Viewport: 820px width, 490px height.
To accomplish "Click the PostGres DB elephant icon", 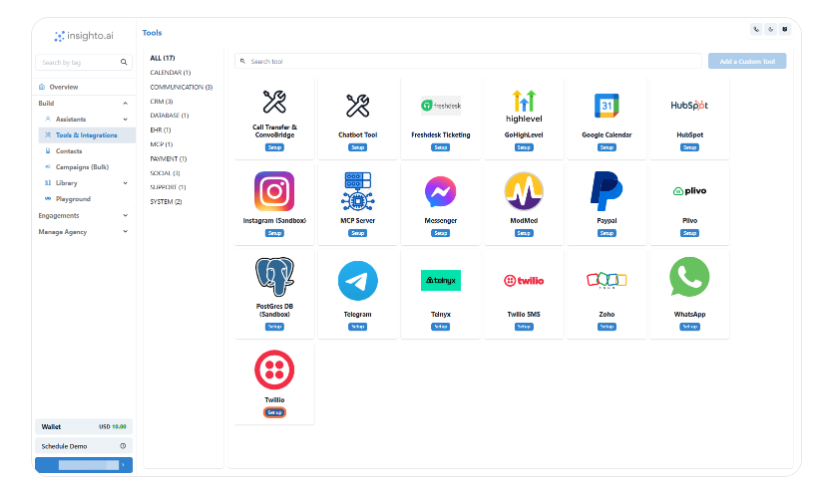I will [x=274, y=277].
